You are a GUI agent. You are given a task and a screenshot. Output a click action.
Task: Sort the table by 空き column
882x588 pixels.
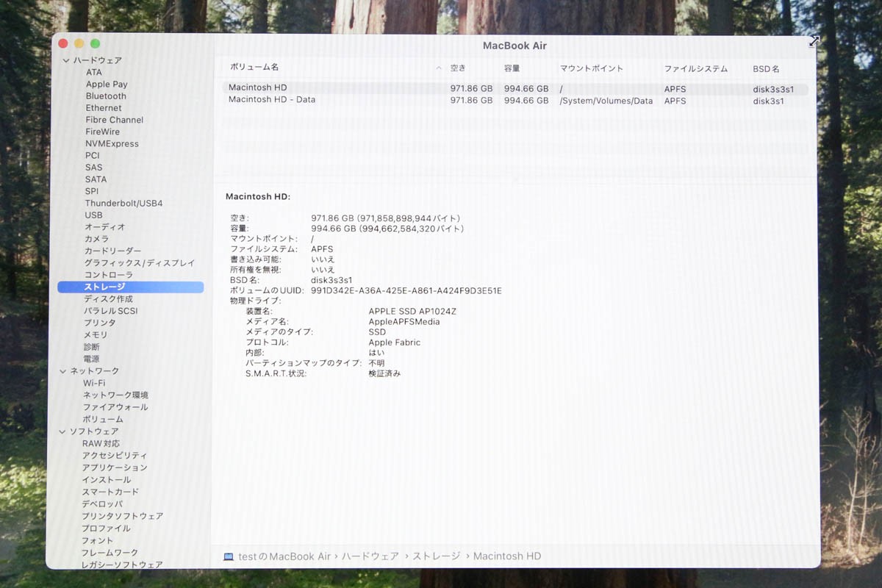pos(458,68)
